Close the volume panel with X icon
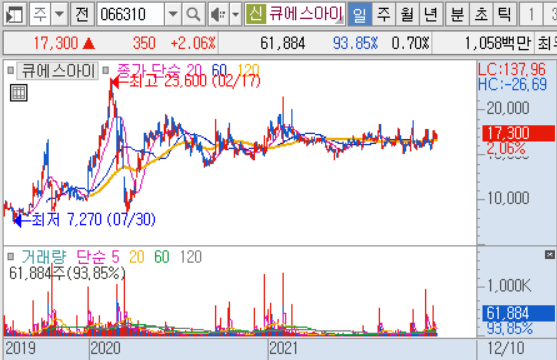This screenshot has width=557, height=360. [x=550, y=254]
